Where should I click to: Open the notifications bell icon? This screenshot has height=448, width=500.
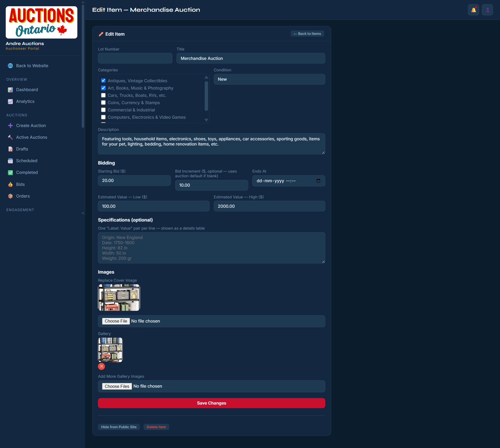click(473, 10)
